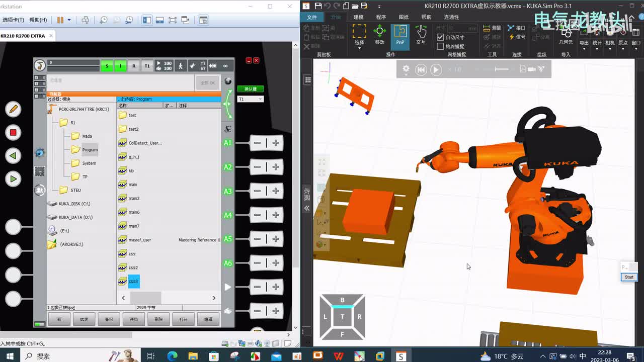Click the A1 axis plus jog key

275,143
